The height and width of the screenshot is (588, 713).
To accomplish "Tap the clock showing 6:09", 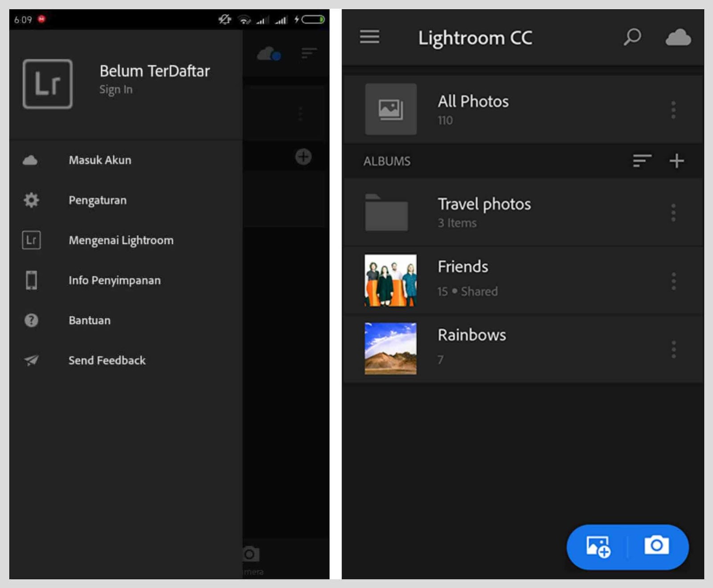I will click(x=23, y=20).
